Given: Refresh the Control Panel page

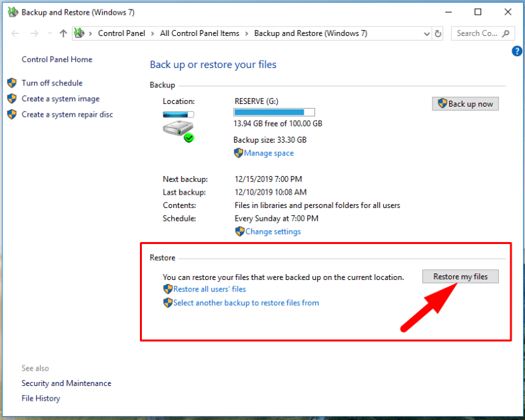Looking at the screenshot, I should 438,33.
